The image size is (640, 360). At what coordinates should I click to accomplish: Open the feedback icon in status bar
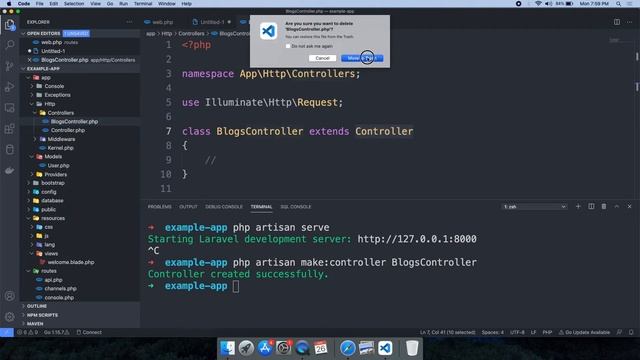(619, 332)
